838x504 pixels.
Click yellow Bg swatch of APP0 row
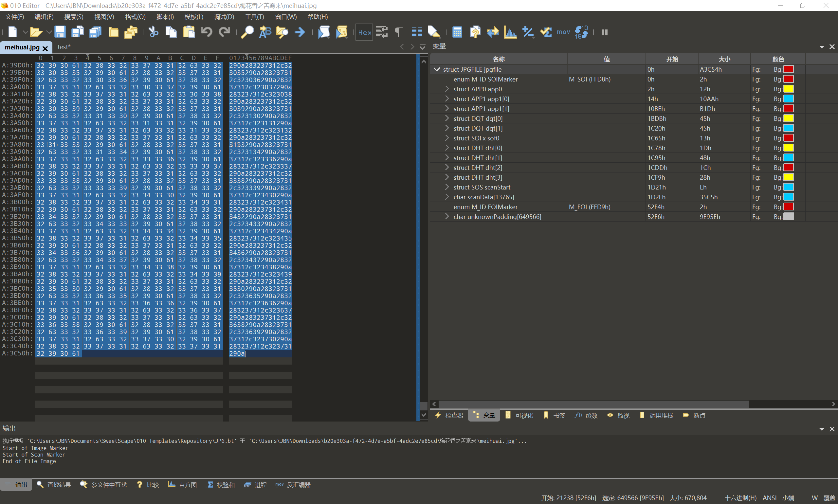(x=788, y=89)
